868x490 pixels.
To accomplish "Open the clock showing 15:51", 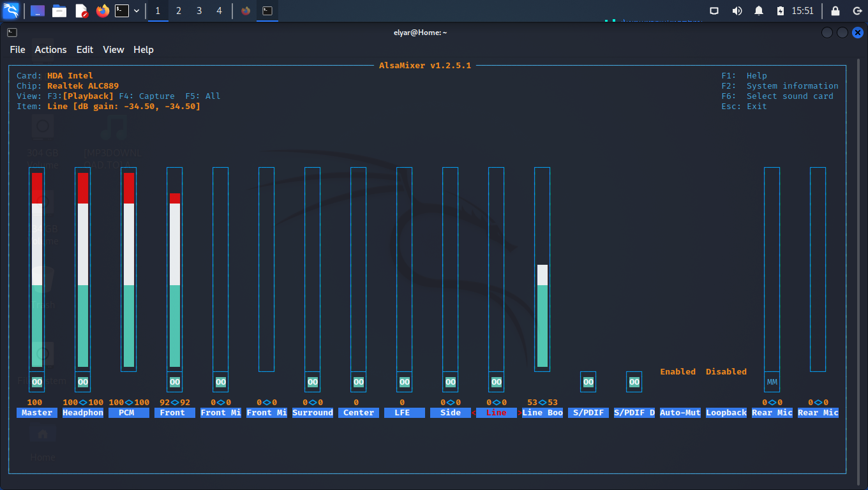I will click(803, 11).
